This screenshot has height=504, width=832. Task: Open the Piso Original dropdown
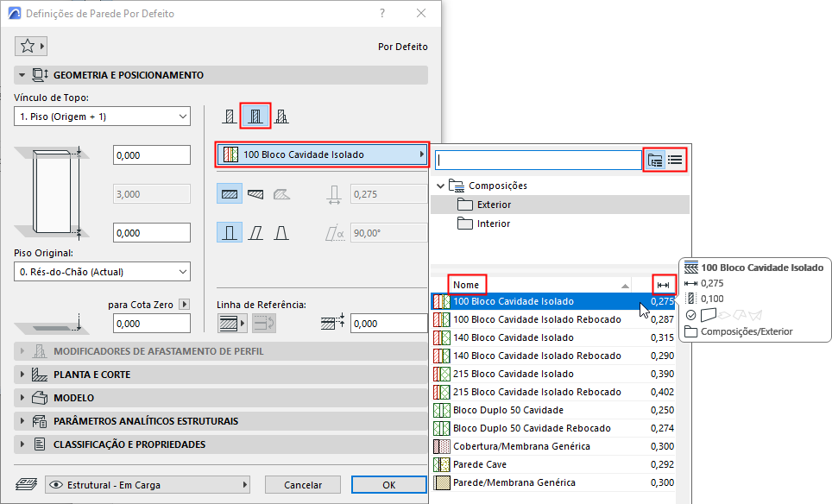[102, 272]
